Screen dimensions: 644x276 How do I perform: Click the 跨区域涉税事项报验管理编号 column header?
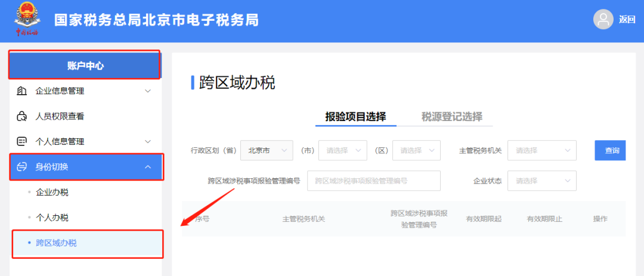click(419, 219)
